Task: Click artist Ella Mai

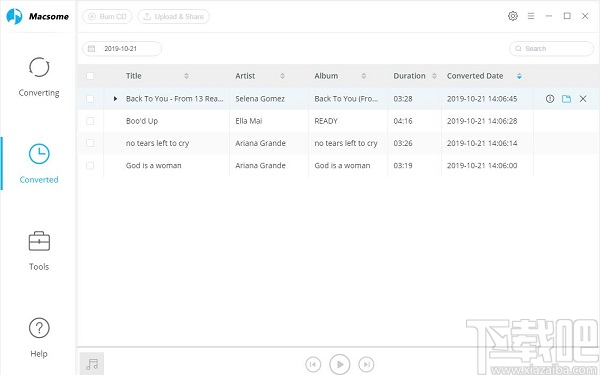Action: [x=249, y=121]
